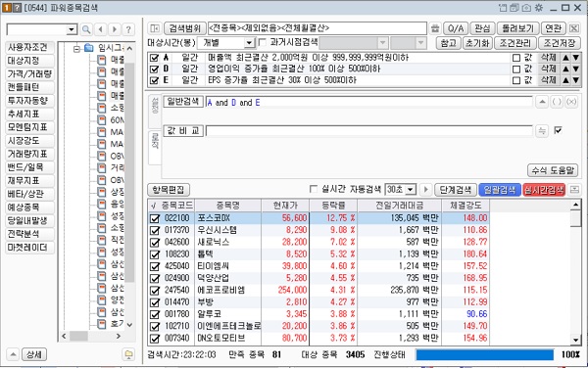
Task: Select the 사용자조건 category tab
Action: click(x=29, y=47)
